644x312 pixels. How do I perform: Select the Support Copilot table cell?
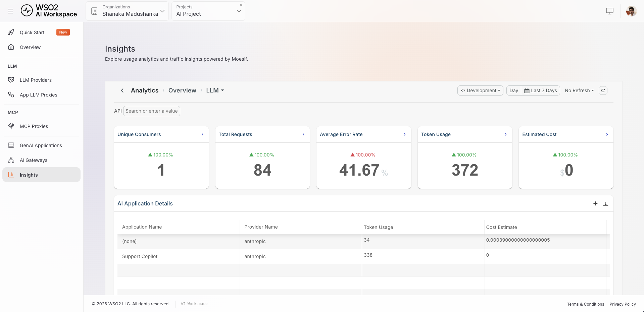[140, 256]
